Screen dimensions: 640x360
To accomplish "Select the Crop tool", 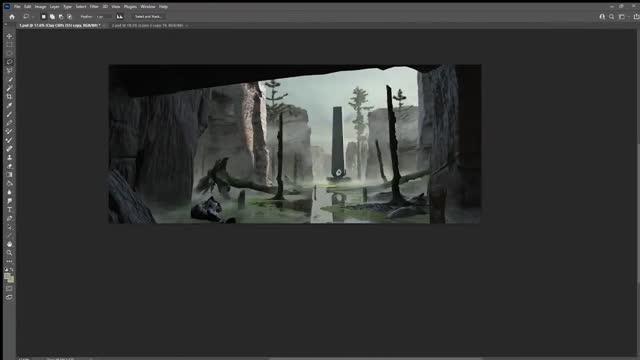I will tap(9, 97).
